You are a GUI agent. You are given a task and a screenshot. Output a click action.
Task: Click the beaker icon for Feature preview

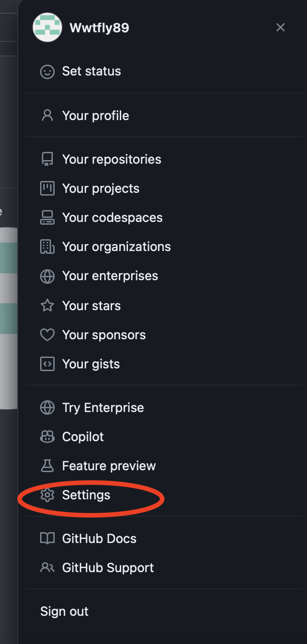click(x=47, y=466)
